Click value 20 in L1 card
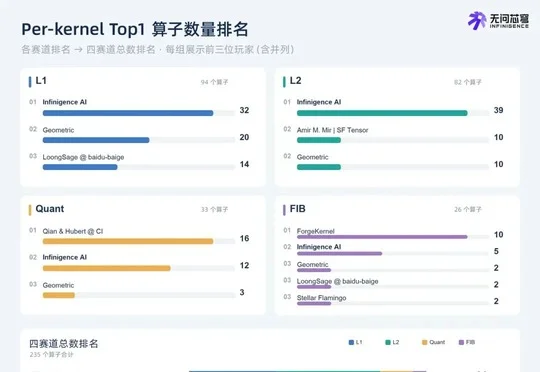This screenshot has height=372, width=540. (245, 137)
